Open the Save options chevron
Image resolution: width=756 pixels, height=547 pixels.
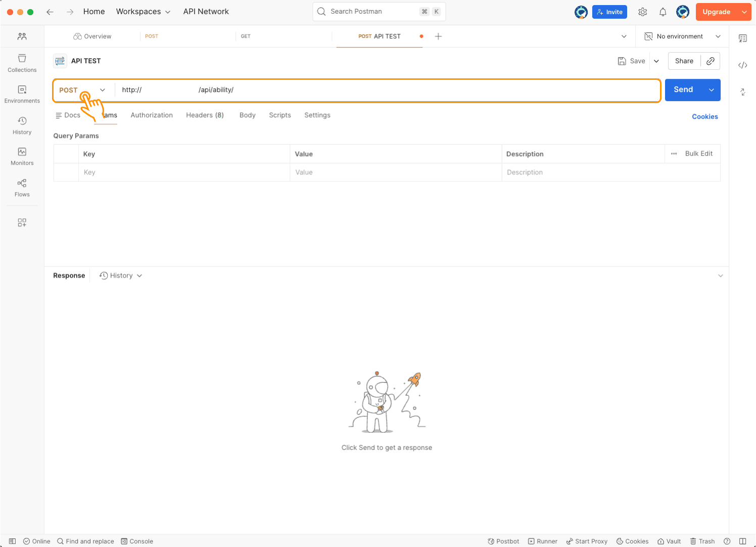[x=656, y=61]
